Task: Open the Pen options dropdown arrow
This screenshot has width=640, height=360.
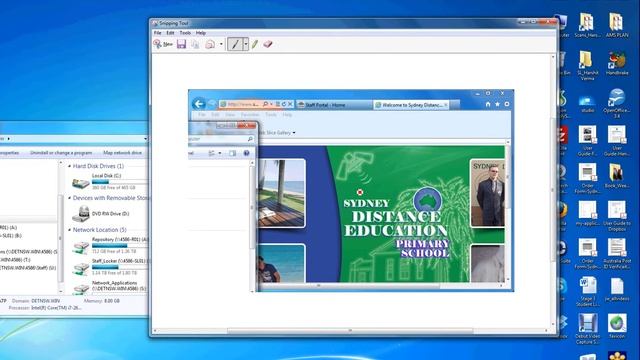Action: 246,44
